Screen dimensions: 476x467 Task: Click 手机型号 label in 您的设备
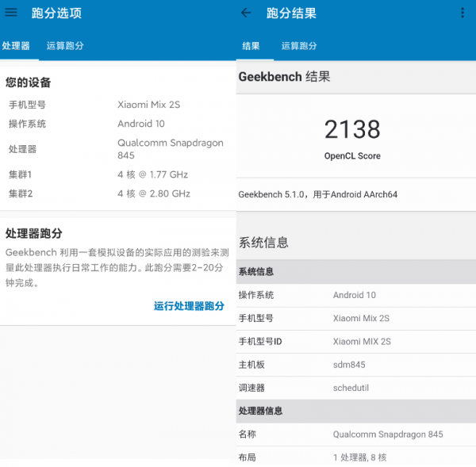(27, 105)
